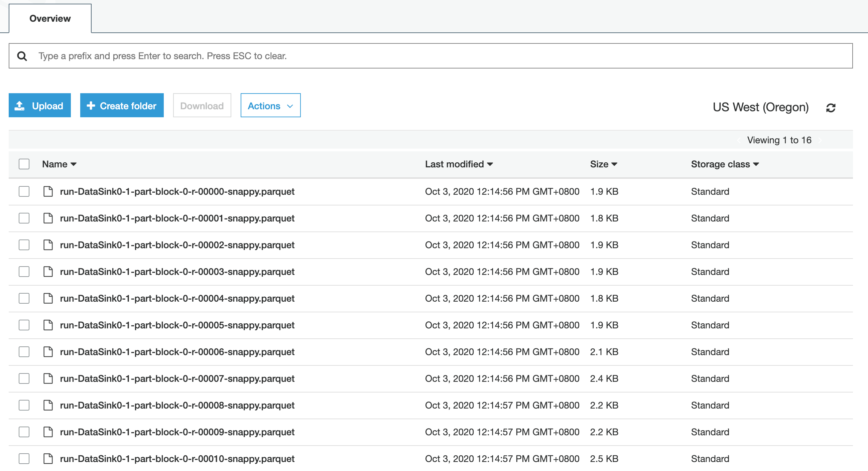Switch to the Overview tab
The height and width of the screenshot is (471, 868).
[x=49, y=18]
